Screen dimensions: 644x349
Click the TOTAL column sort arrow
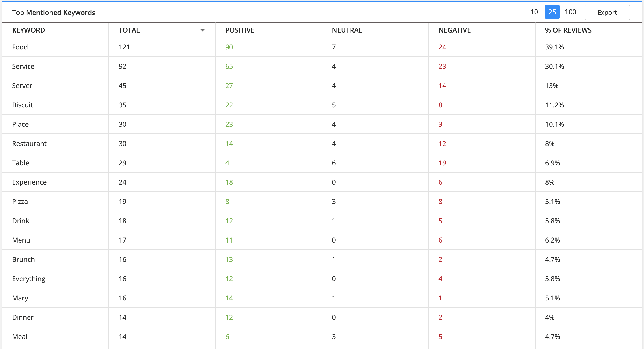(x=202, y=30)
